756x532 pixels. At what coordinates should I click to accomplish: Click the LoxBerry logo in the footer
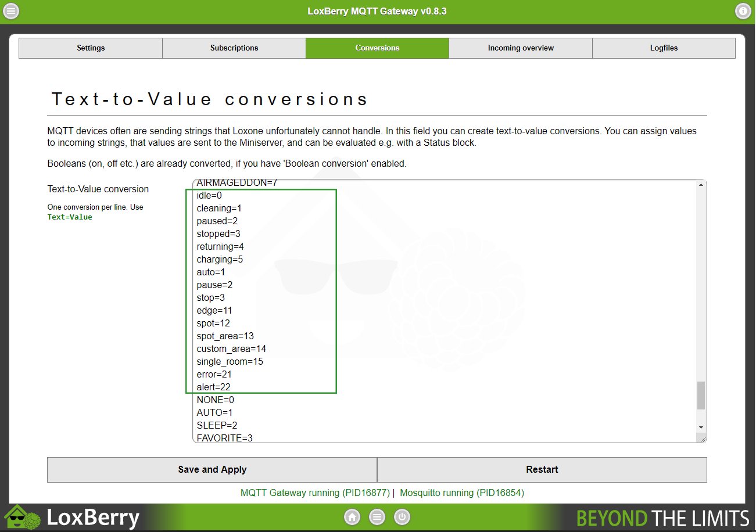72,517
